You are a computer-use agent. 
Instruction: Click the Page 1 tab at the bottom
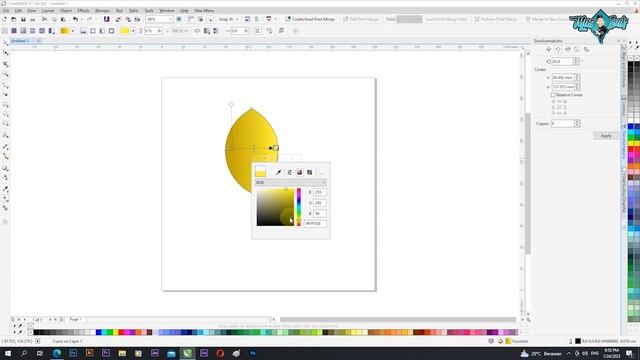tap(76, 319)
